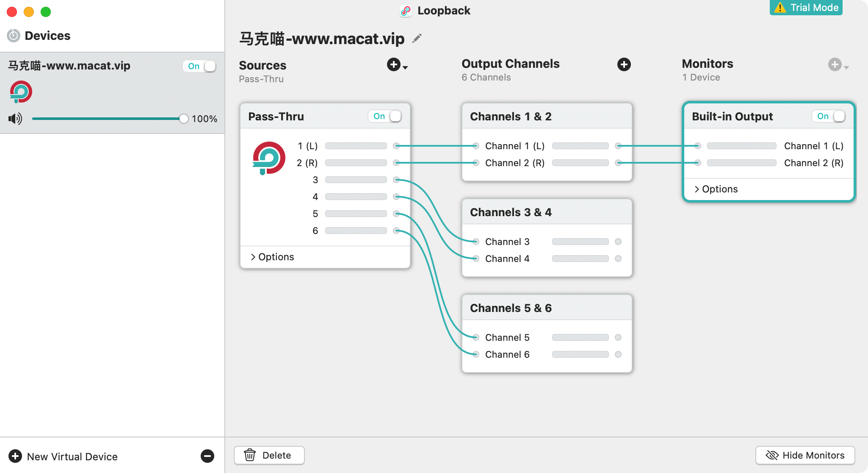Click the Delete button

[269, 455]
